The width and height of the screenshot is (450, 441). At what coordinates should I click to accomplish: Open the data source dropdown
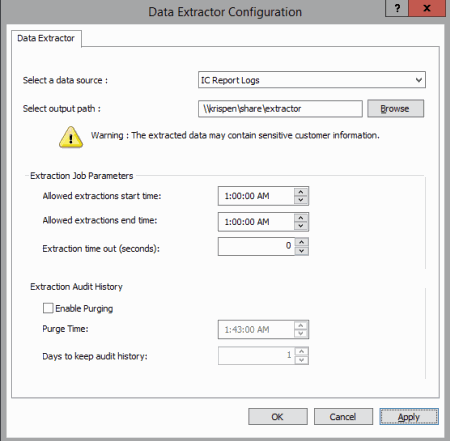click(x=312, y=80)
